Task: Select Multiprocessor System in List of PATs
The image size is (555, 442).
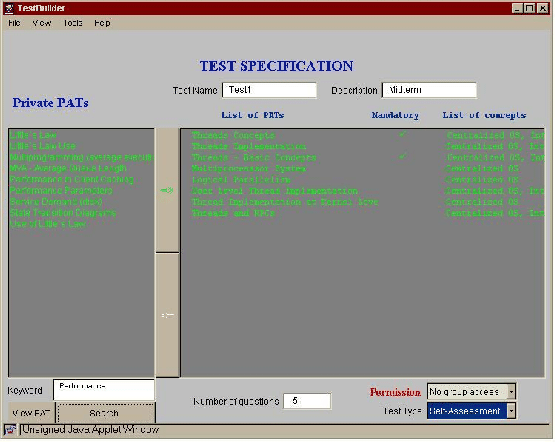Action: coord(248,168)
